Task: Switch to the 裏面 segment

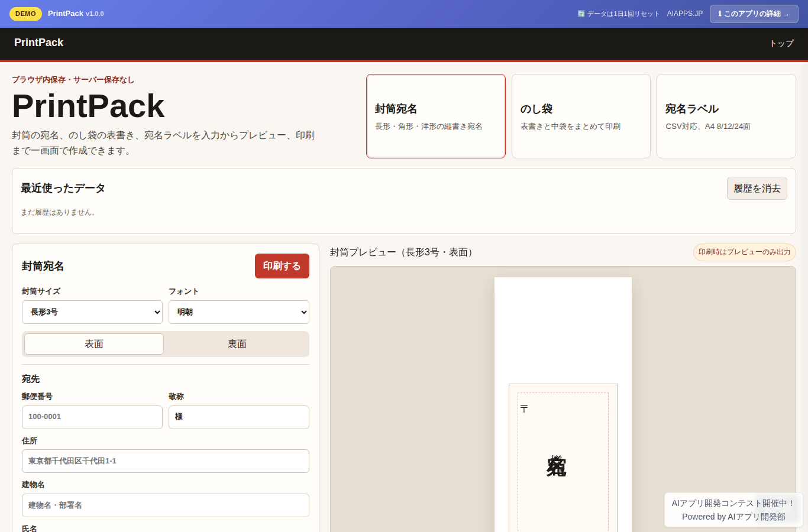Action: [237, 344]
